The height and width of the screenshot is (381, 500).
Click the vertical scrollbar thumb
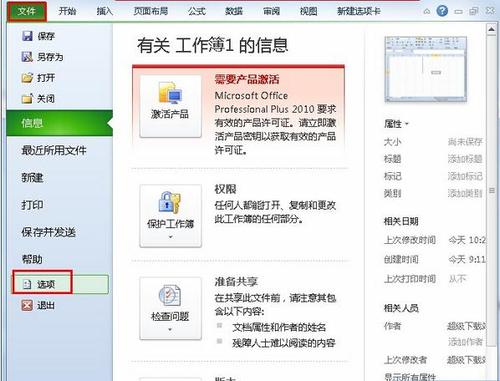point(491,190)
